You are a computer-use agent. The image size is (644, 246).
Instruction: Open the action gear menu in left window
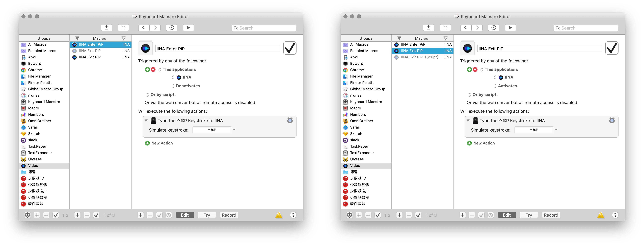pyautogui.click(x=290, y=121)
